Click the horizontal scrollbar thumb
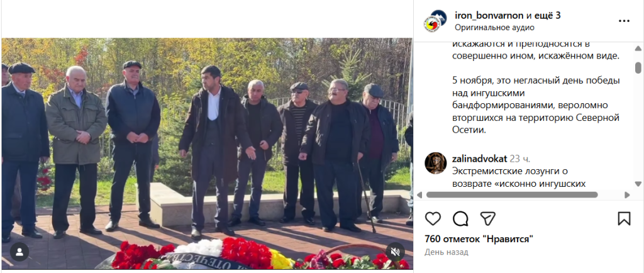644x273 pixels. pyautogui.click(x=512, y=194)
